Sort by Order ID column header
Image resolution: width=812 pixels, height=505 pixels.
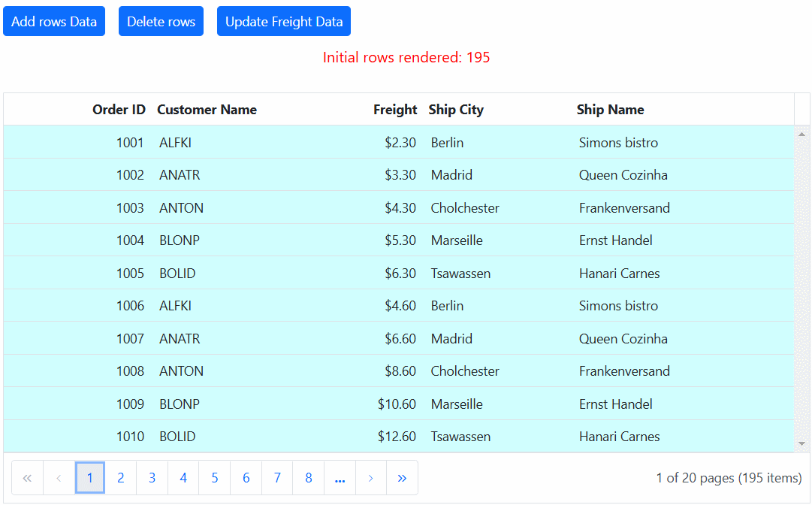click(119, 110)
